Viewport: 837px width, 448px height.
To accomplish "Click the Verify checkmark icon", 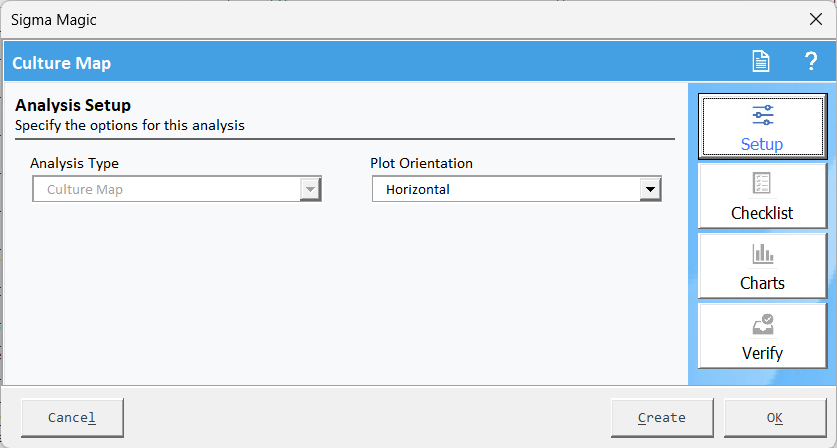I will pyautogui.click(x=763, y=324).
